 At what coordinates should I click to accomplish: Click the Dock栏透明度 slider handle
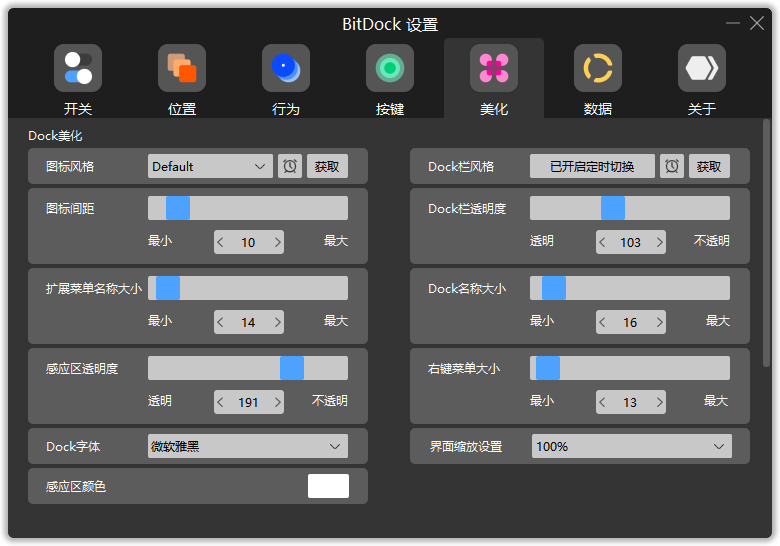tap(613, 208)
